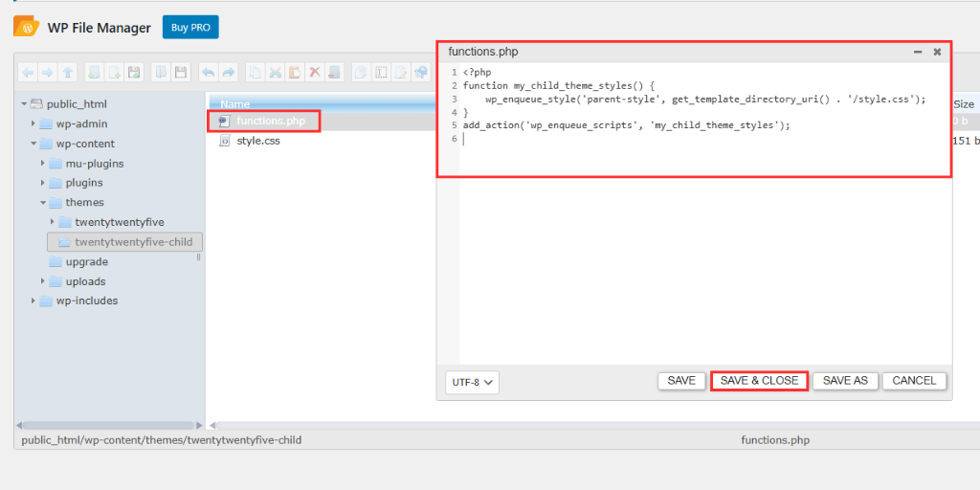This screenshot has height=490, width=980.
Task: Expand the plugins folder arrow
Action: point(42,183)
